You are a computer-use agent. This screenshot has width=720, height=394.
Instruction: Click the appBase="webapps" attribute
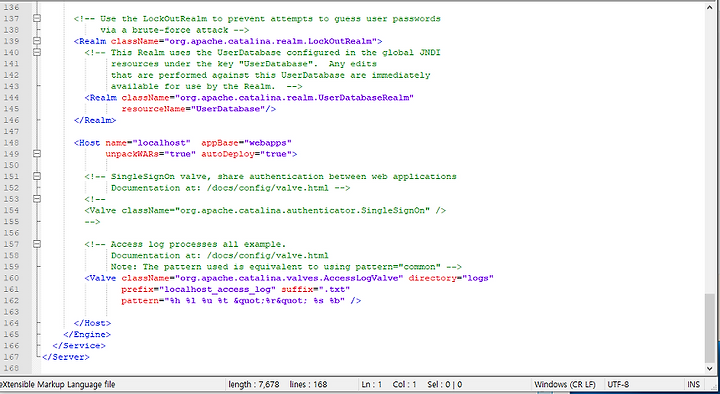tap(247, 142)
